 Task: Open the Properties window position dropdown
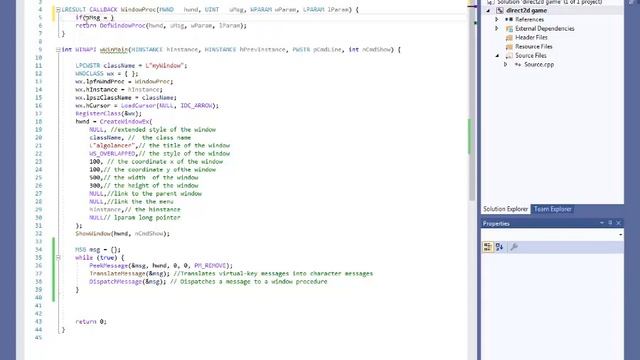pos(602,223)
